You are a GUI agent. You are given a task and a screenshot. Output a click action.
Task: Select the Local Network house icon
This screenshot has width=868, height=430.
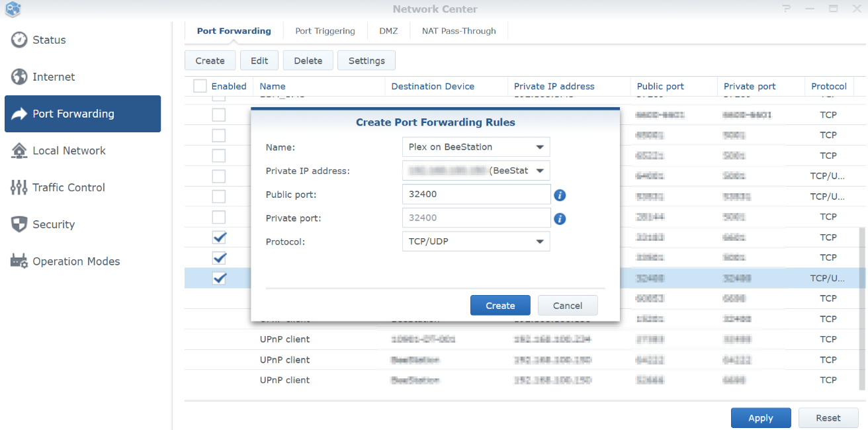pyautogui.click(x=19, y=151)
